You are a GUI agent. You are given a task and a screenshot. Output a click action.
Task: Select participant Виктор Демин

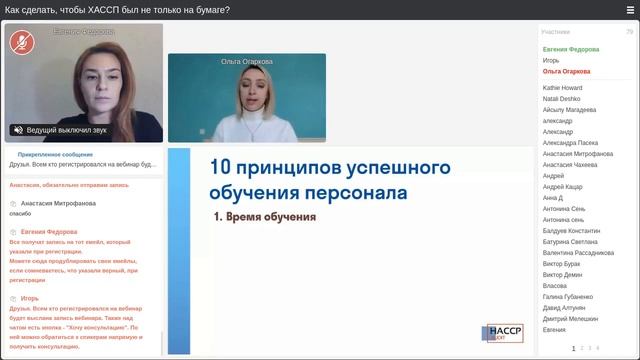point(562,275)
